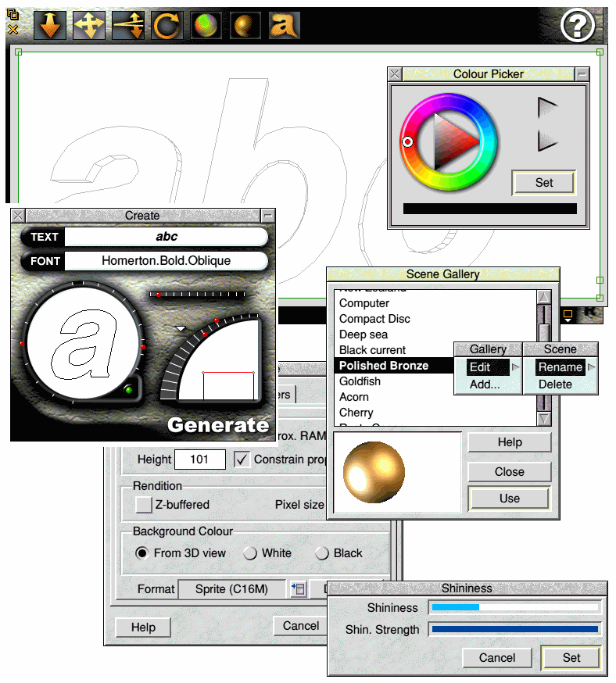Image resolution: width=616 pixels, height=683 pixels.
Task: Click Cancel in the export dialog
Action: (x=301, y=625)
